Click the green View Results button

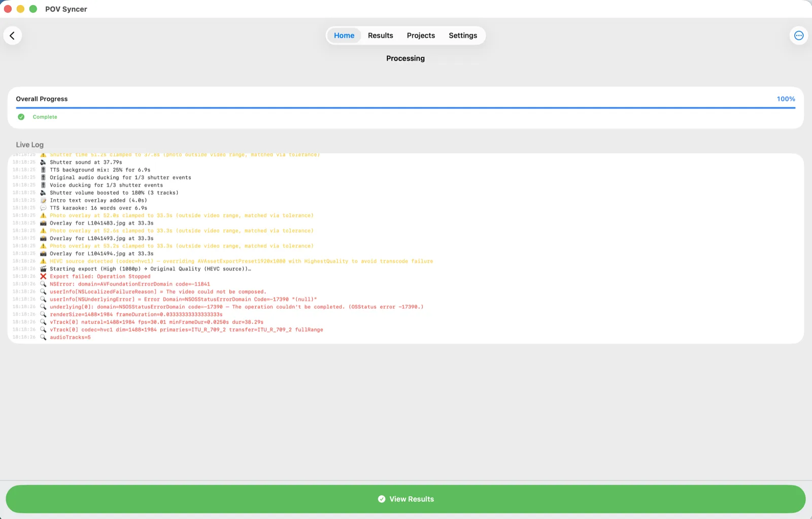[x=405, y=499]
